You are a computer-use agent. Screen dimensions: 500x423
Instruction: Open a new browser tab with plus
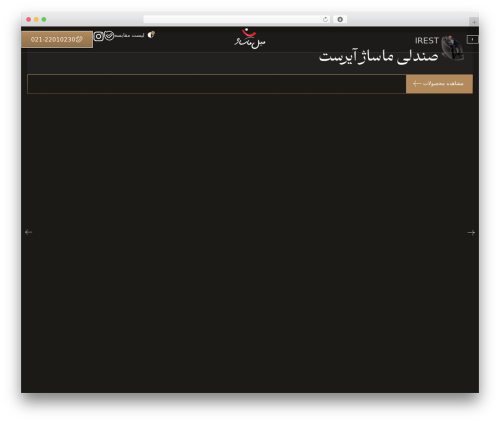click(x=474, y=22)
